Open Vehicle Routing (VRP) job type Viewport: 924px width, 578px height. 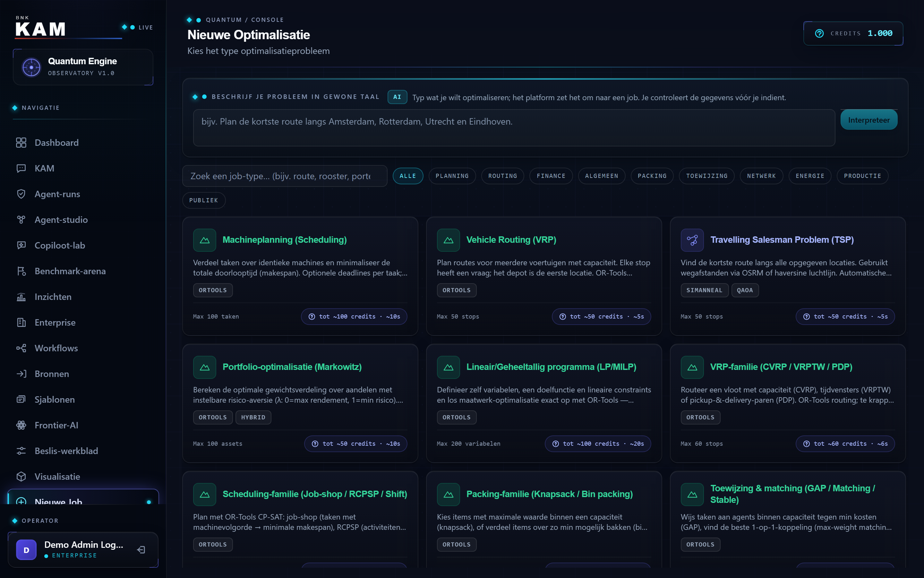[x=544, y=276]
